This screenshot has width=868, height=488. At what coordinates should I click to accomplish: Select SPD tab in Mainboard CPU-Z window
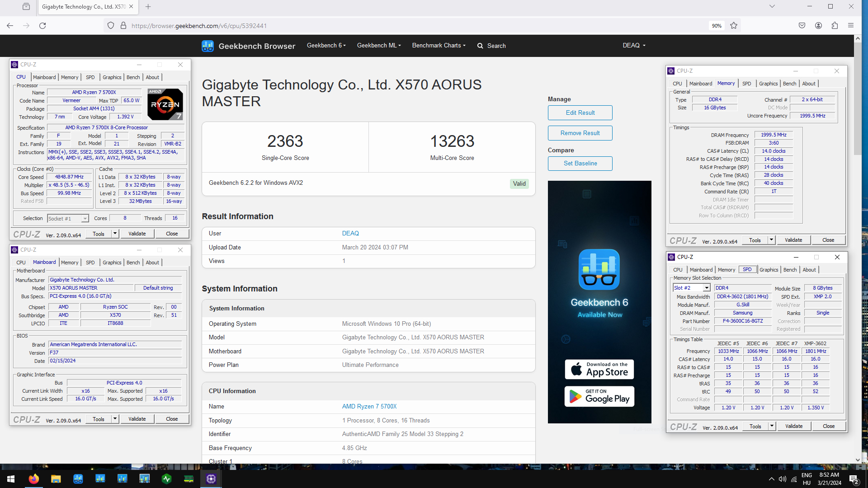(x=90, y=263)
